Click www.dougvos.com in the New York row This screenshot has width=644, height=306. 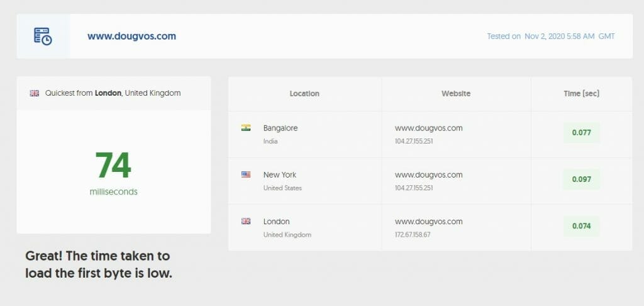click(x=429, y=175)
